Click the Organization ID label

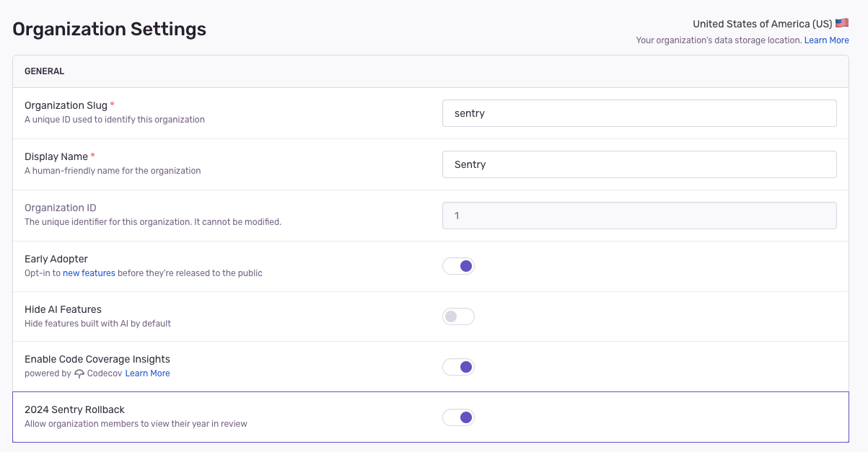coord(61,208)
